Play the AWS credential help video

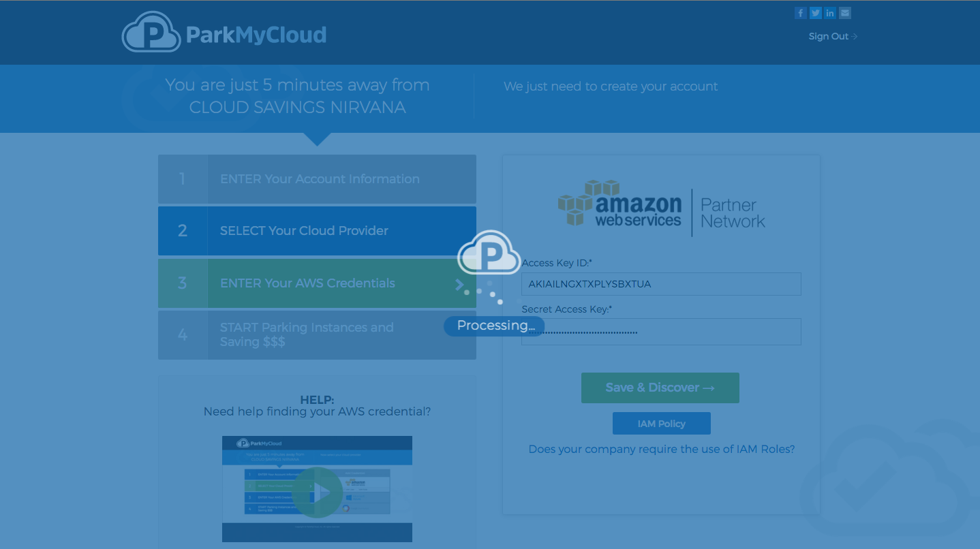click(318, 490)
